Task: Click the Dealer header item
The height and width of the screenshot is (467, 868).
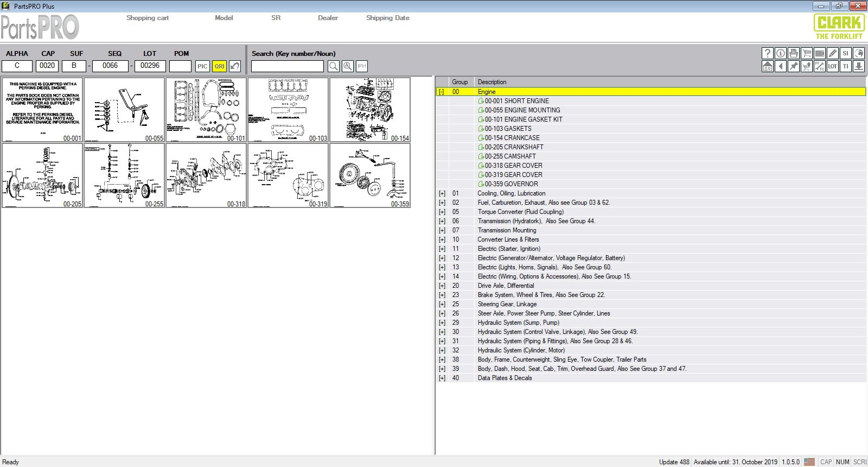Action: pyautogui.click(x=328, y=18)
